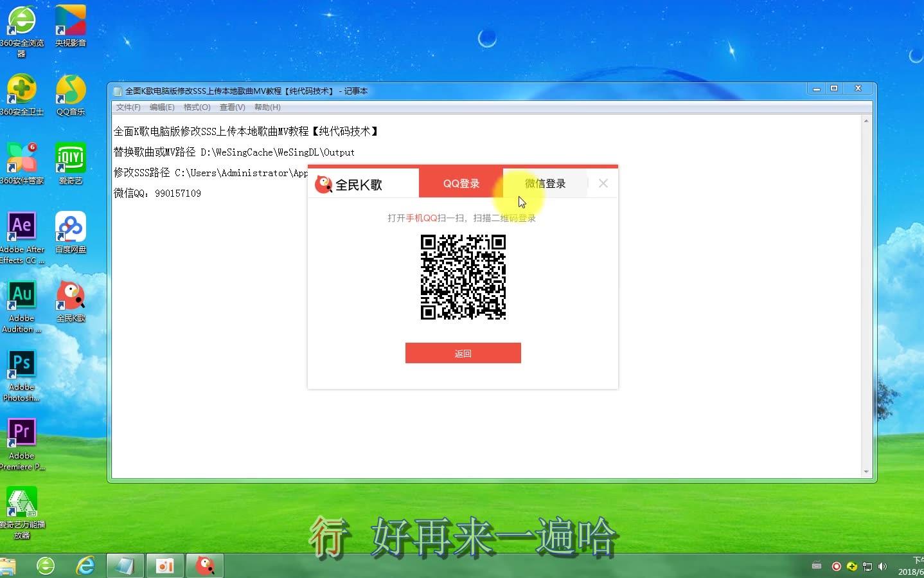This screenshot has height=578, width=924.
Task: Switch to the 微信登录 tab
Action: [x=545, y=183]
